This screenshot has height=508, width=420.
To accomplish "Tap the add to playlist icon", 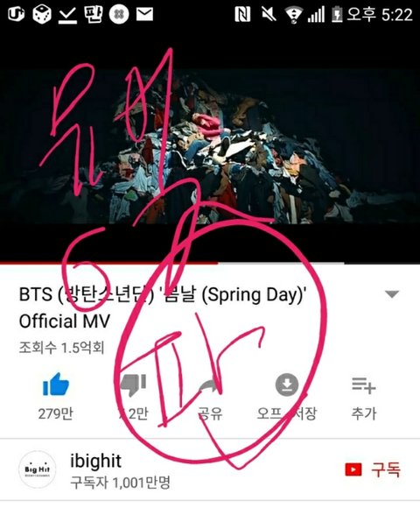I will coord(364,385).
